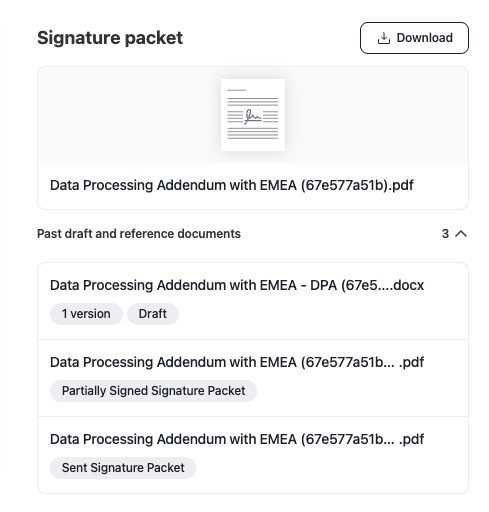Open the pdf title above Sent Signature tag
The image size is (489, 512).
237,439
